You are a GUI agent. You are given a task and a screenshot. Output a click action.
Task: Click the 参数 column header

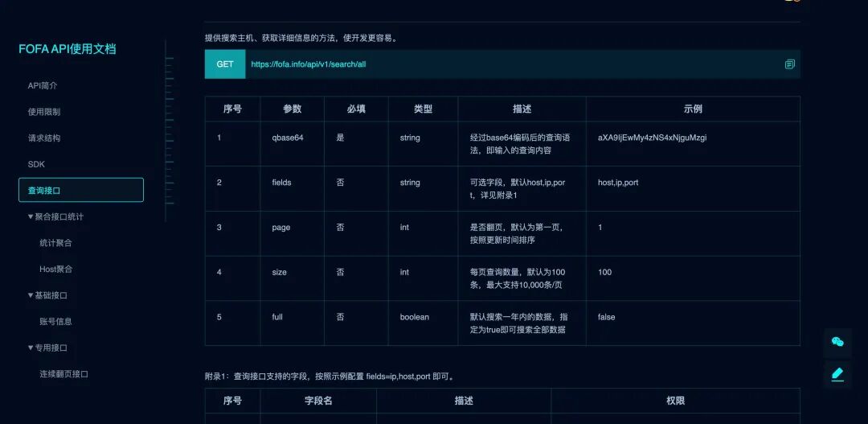coord(293,109)
